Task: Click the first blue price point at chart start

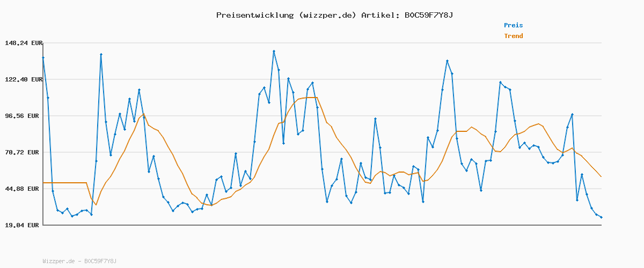Action: click(x=43, y=57)
